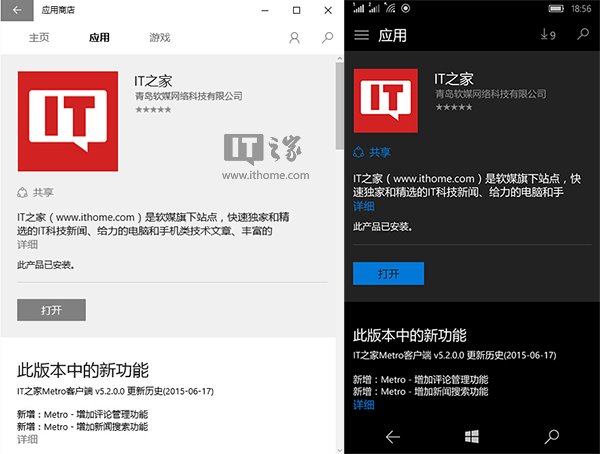
Task: Click 共享 share link in desktop Store
Action: coord(35,192)
